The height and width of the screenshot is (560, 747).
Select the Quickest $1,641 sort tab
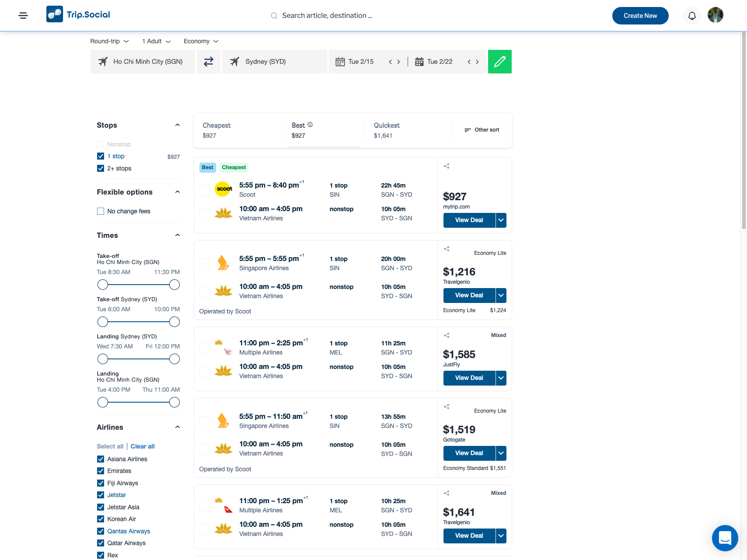point(408,130)
